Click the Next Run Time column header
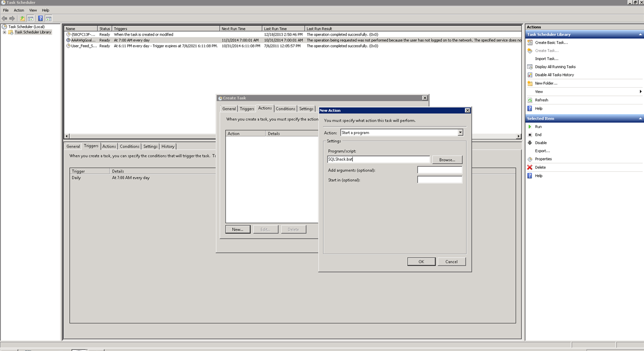 (x=241, y=29)
